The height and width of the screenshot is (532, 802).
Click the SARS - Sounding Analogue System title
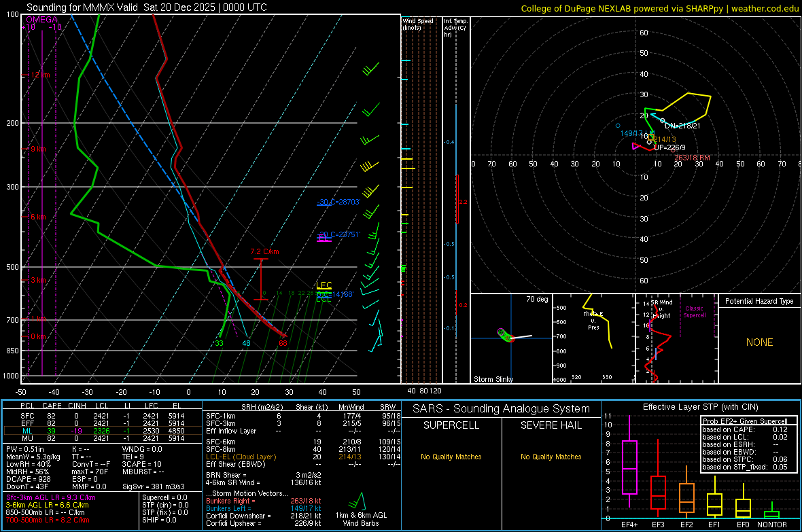[x=502, y=409]
